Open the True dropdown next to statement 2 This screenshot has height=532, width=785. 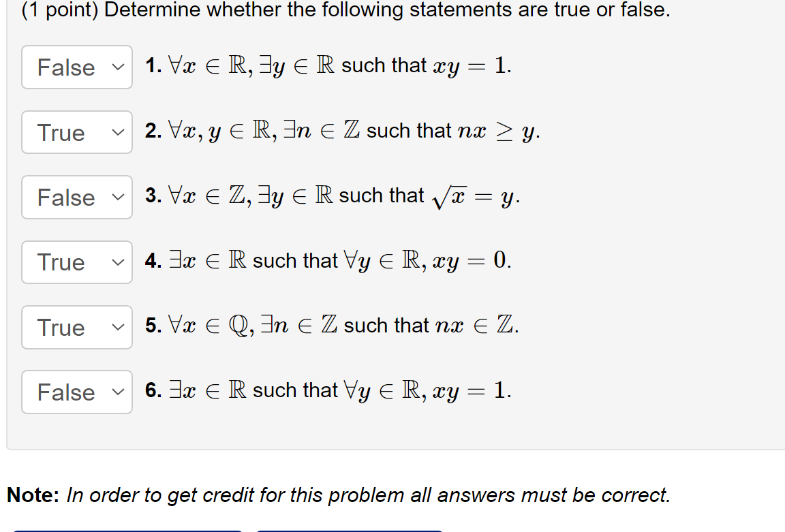click(x=76, y=132)
